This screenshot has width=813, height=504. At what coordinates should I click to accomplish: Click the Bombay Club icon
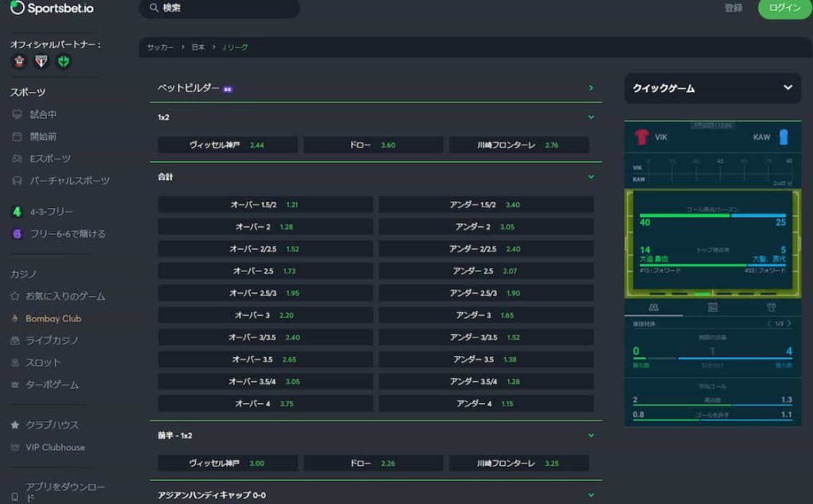[x=15, y=318]
